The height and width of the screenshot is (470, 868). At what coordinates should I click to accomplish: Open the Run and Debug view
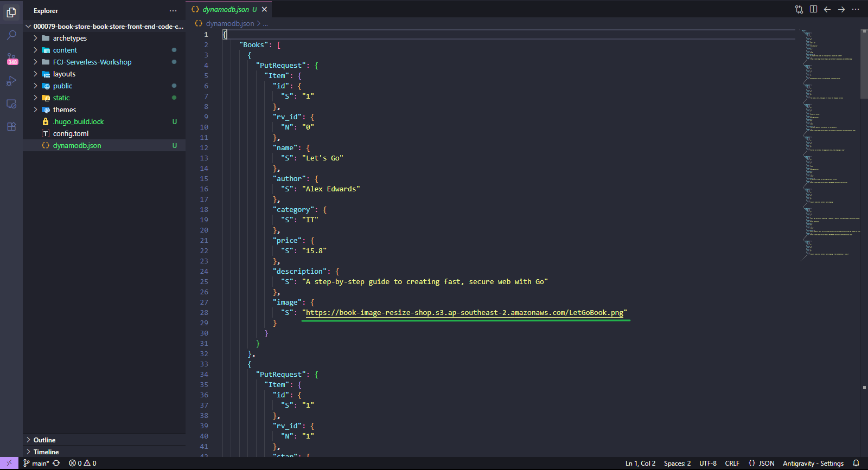(11, 81)
